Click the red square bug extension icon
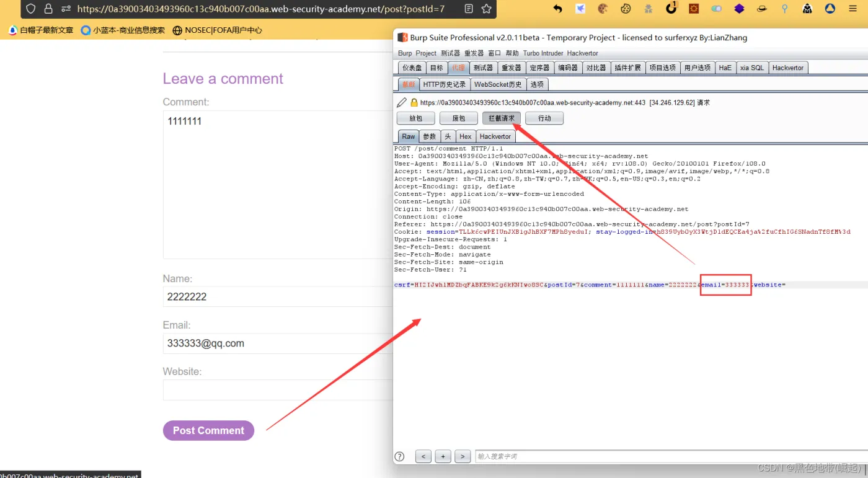Screen dimensions: 868x478 (694, 9)
